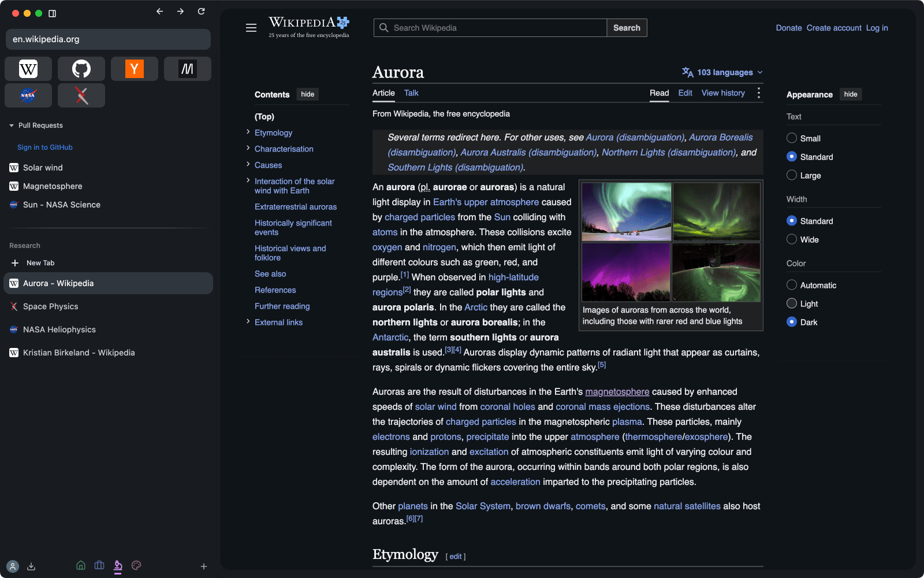The width and height of the screenshot is (924, 578).
Task: Select Automatic color mode
Action: (x=792, y=285)
